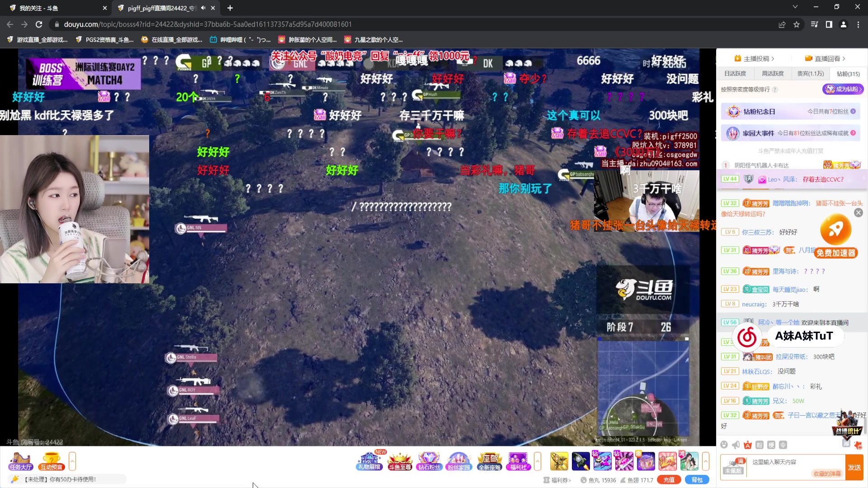Click the 令 command icon in chat
This screenshot has width=868, height=488.
pyautogui.click(x=783, y=445)
